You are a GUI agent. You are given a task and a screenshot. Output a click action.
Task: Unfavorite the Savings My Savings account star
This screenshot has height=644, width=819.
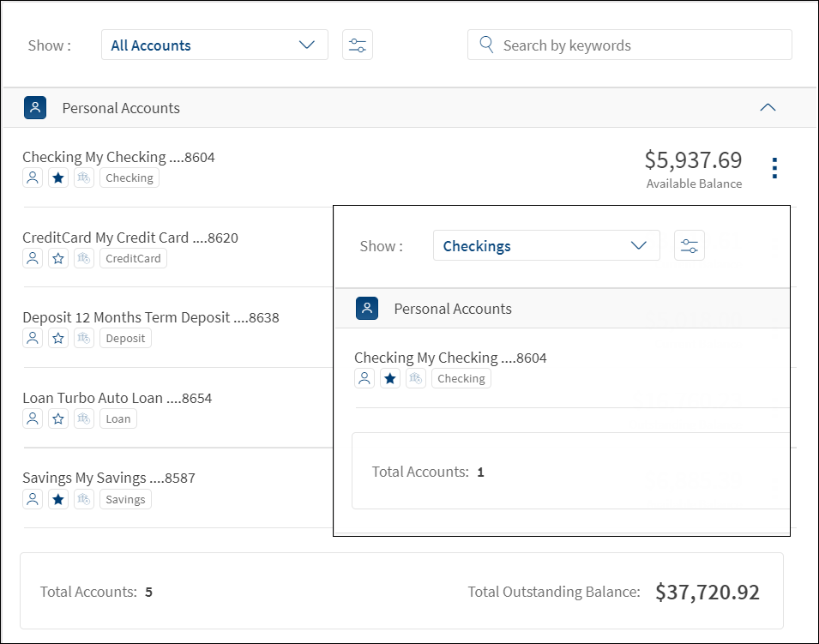click(58, 499)
